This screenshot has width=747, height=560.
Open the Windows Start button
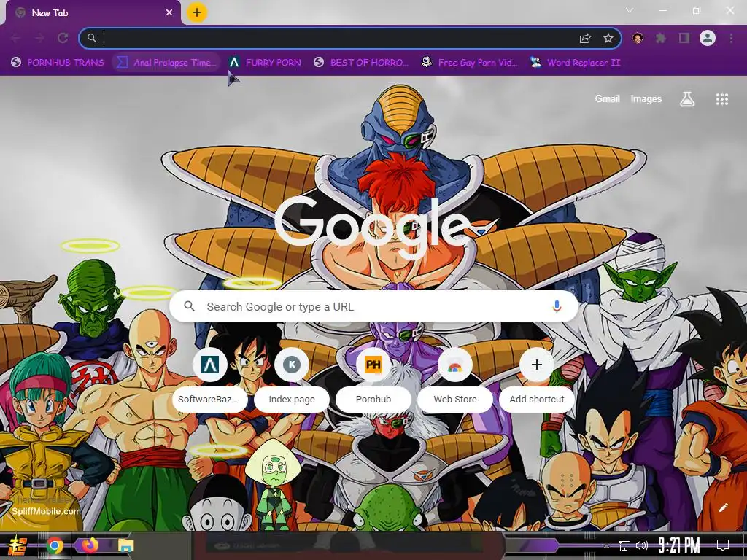(18, 545)
